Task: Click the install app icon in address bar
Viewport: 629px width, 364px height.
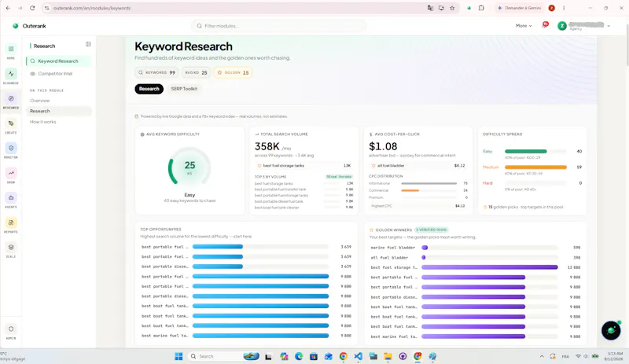Action: pyautogui.click(x=441, y=8)
